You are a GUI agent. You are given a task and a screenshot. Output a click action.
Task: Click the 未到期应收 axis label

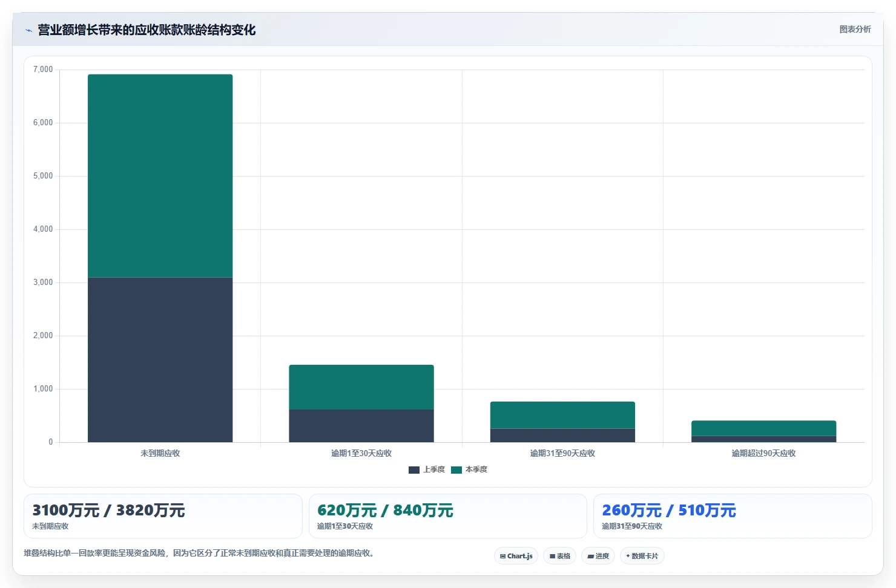click(x=160, y=453)
